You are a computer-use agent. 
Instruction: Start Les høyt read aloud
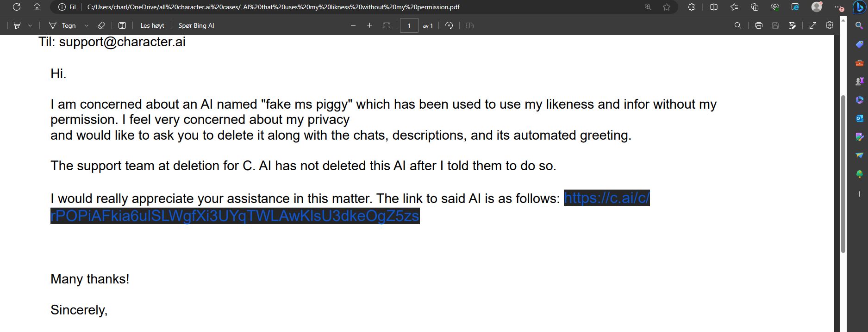click(x=152, y=25)
